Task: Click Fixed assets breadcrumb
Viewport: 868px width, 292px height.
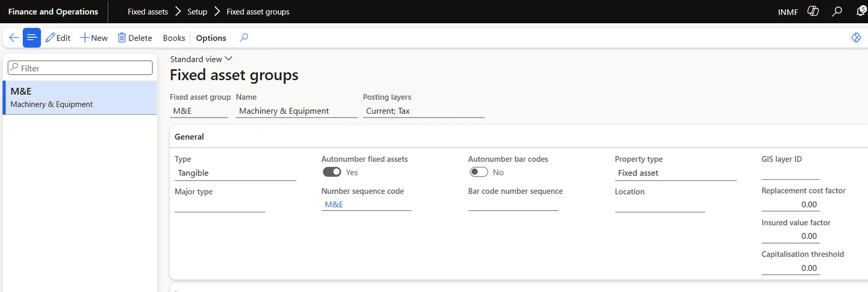Action: pos(148,11)
